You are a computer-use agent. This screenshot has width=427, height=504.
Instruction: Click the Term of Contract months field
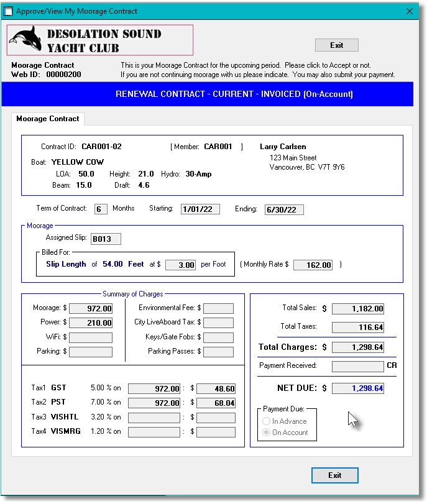click(101, 209)
